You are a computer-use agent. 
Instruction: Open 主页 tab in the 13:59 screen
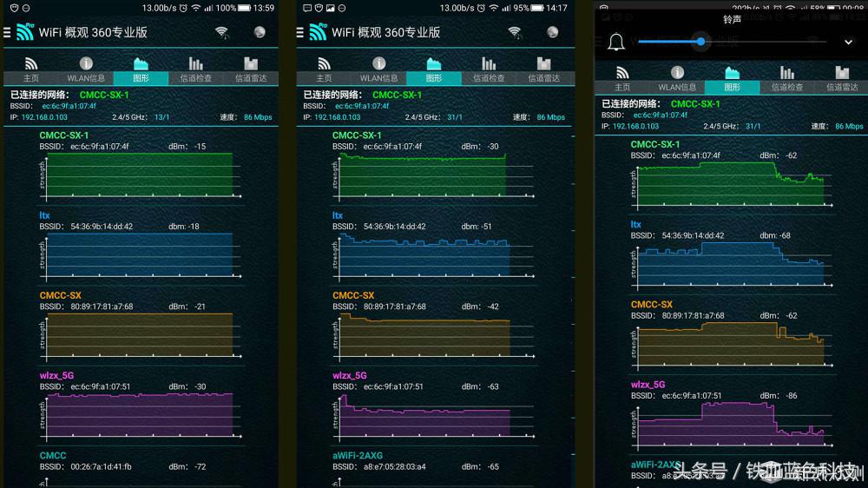coord(31,69)
